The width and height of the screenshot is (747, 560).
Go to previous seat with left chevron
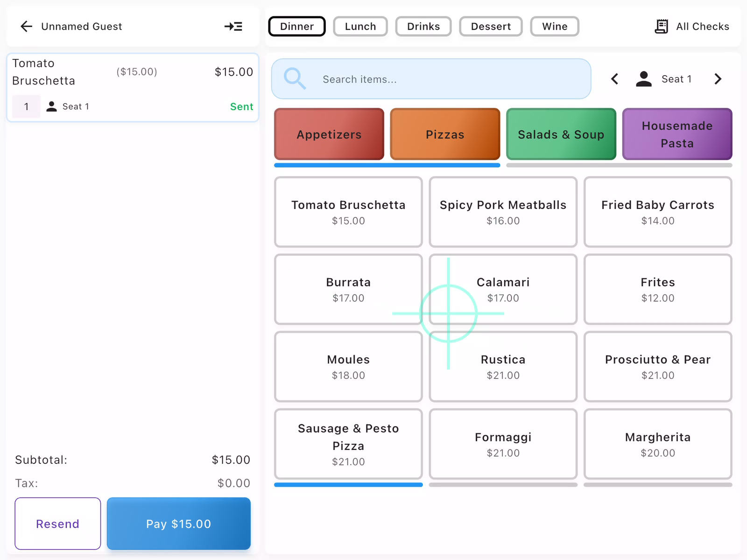tap(615, 79)
